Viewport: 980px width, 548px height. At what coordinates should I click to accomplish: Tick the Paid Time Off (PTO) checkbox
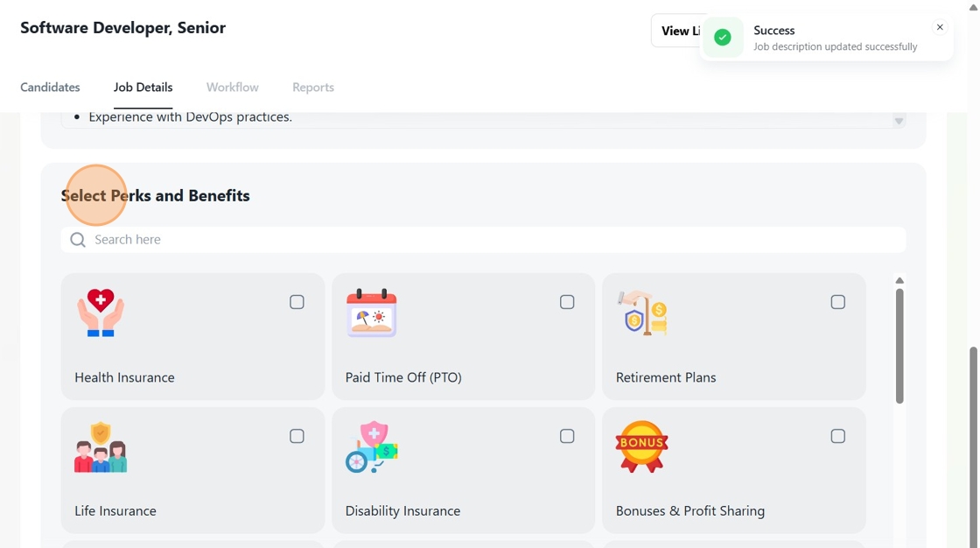click(567, 302)
